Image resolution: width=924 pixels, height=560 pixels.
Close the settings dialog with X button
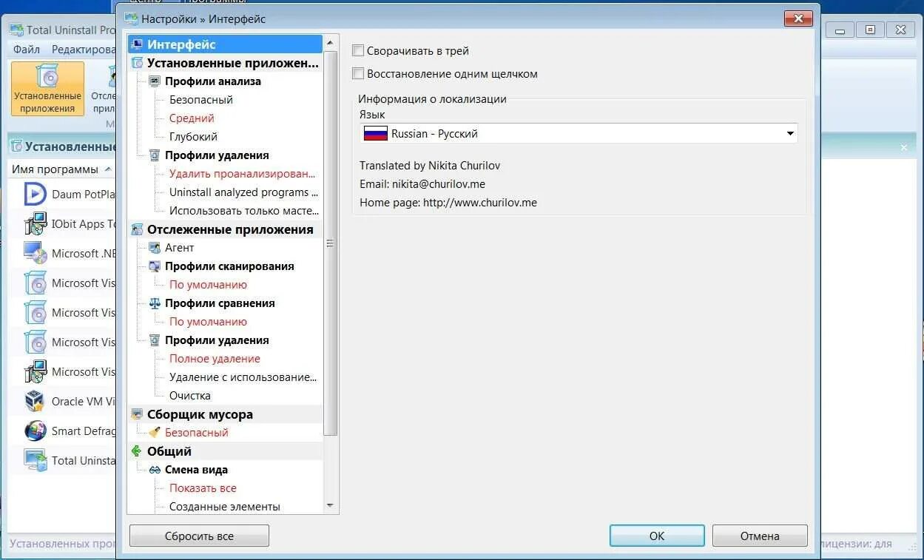pyautogui.click(x=798, y=18)
